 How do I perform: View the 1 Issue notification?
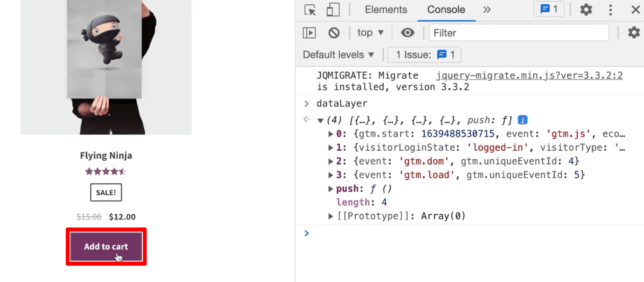pos(424,54)
